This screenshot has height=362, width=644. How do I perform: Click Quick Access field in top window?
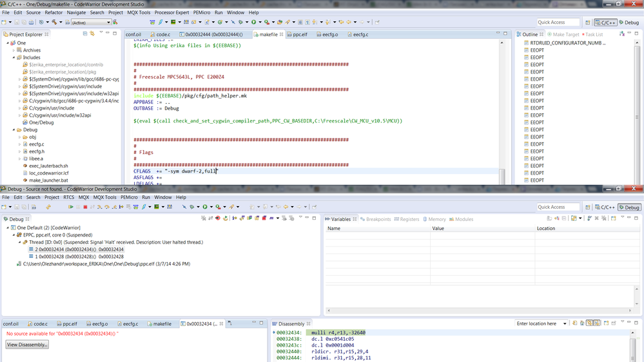pyautogui.click(x=558, y=22)
